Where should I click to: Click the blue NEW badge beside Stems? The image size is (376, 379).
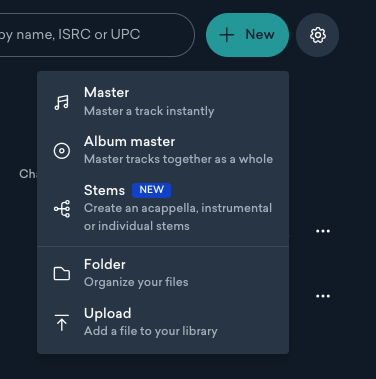click(x=151, y=190)
